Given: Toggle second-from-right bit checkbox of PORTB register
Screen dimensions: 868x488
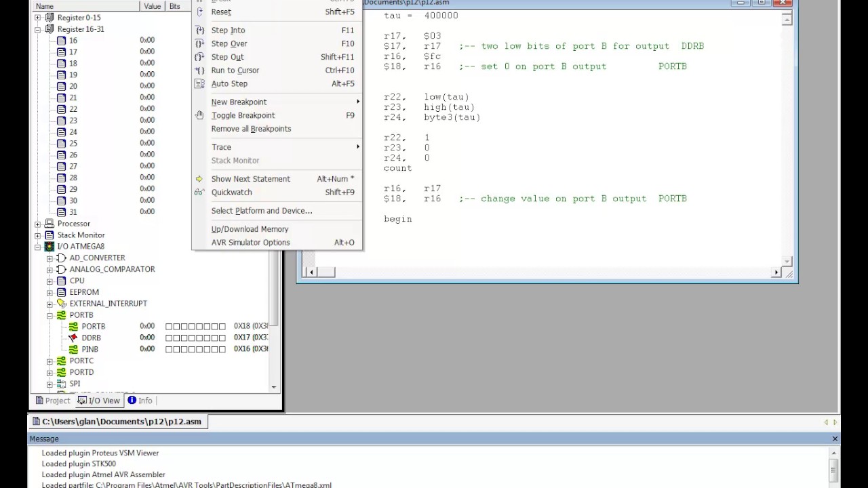Looking at the screenshot, I should (x=214, y=327).
